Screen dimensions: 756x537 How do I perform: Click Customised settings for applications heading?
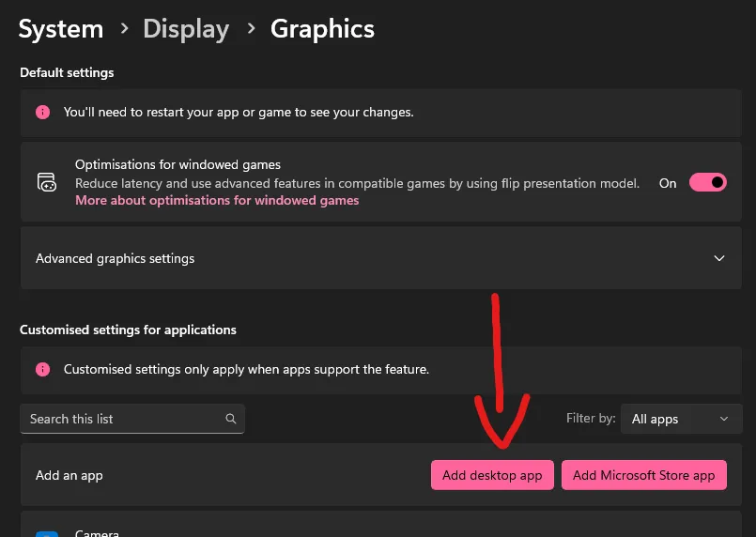[x=129, y=330]
